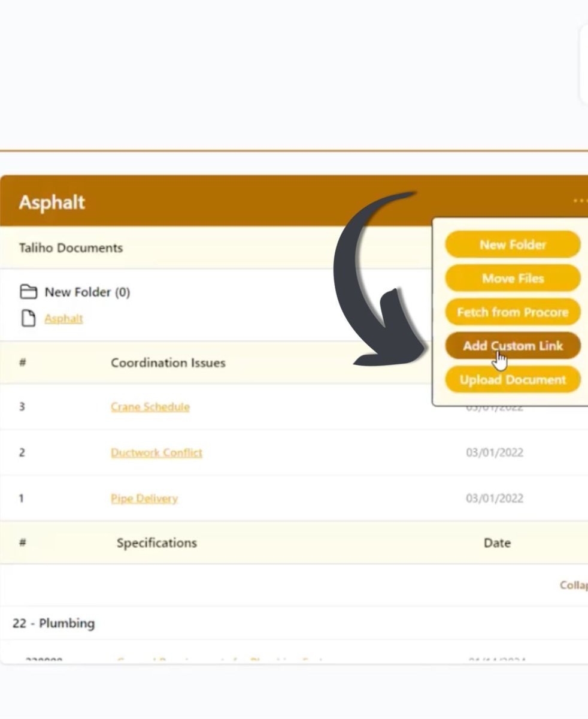Select Move Files from the options menu

tap(513, 278)
